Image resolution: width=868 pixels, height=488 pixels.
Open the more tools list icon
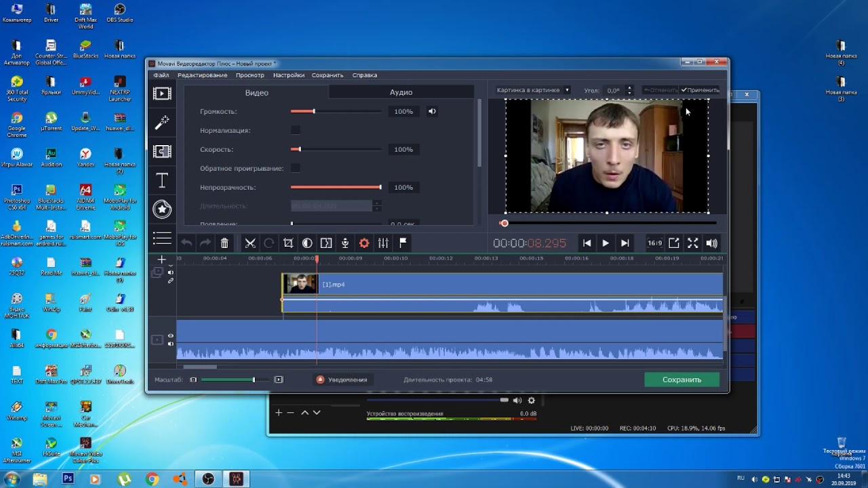(162, 238)
